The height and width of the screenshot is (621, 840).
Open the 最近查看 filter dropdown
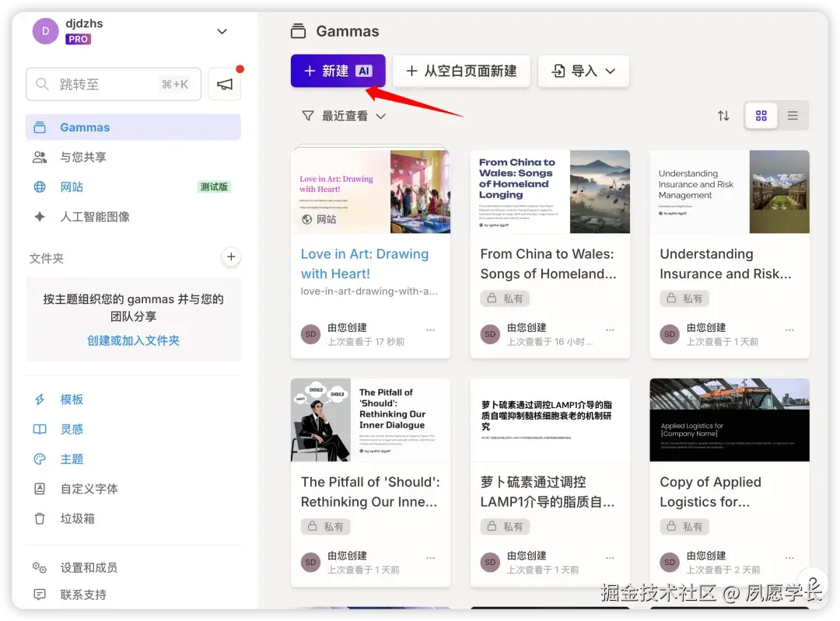click(x=343, y=113)
